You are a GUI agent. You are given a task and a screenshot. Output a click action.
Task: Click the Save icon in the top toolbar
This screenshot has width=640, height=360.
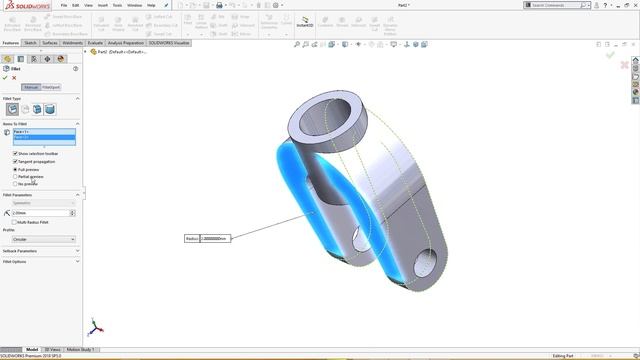[x=207, y=5]
